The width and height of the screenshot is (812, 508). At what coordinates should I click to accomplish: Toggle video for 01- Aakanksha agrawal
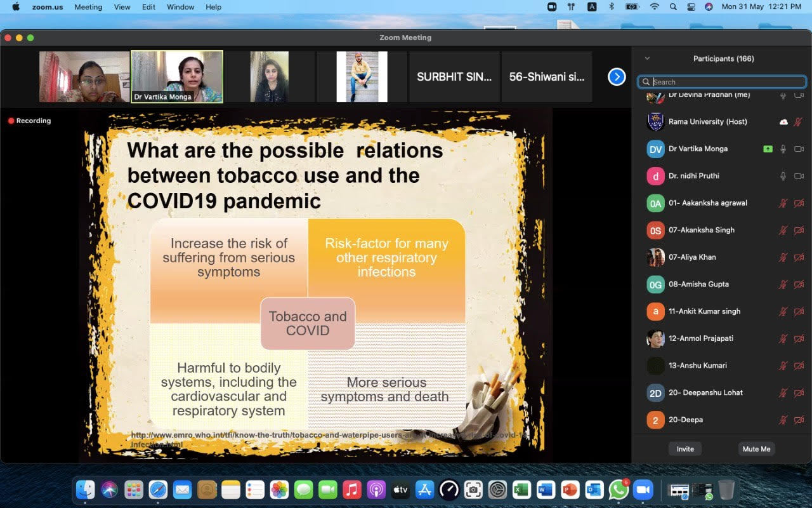coord(799,203)
